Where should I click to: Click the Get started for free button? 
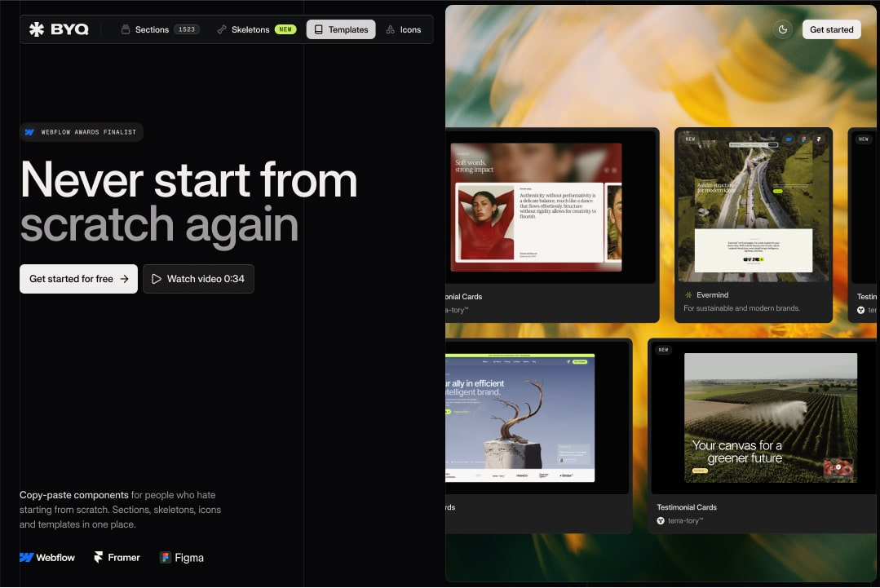(x=77, y=279)
